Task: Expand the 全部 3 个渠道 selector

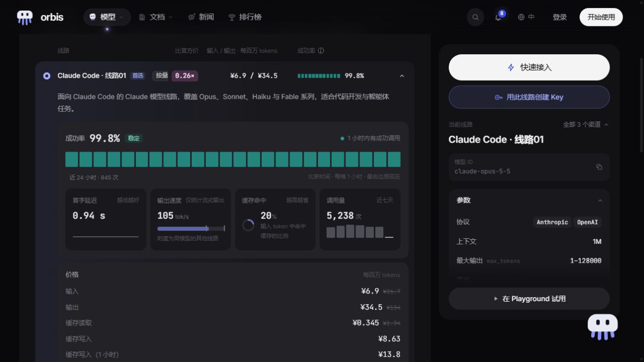Action: (586, 125)
